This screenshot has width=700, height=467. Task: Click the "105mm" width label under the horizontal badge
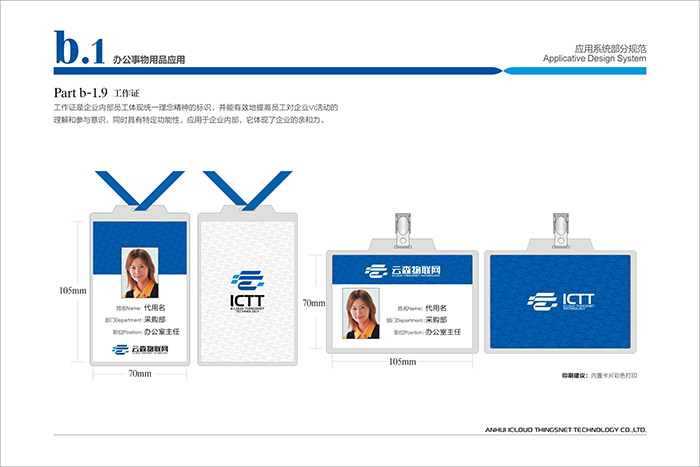pyautogui.click(x=402, y=362)
